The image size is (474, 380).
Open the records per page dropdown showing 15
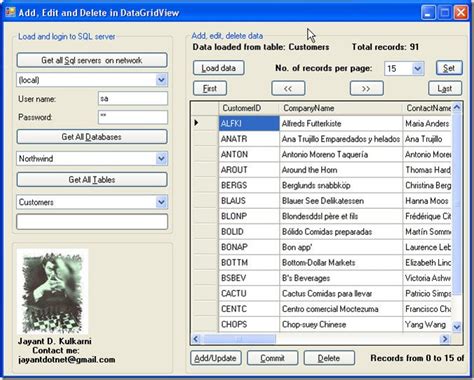pyautogui.click(x=417, y=69)
